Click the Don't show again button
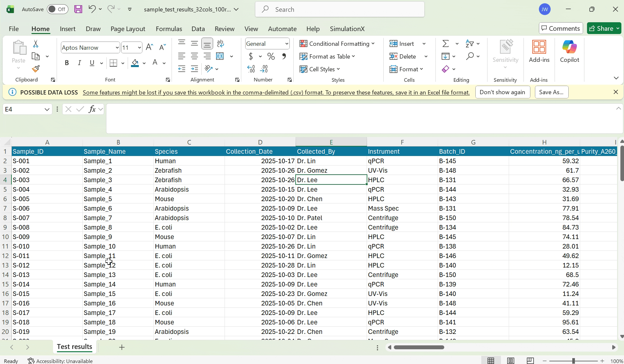 pyautogui.click(x=502, y=92)
